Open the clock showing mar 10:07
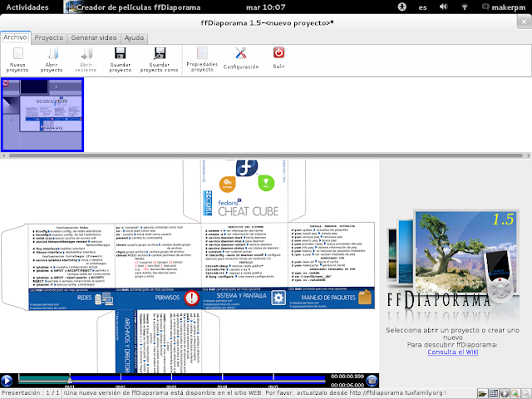The image size is (532, 399). [x=266, y=7]
